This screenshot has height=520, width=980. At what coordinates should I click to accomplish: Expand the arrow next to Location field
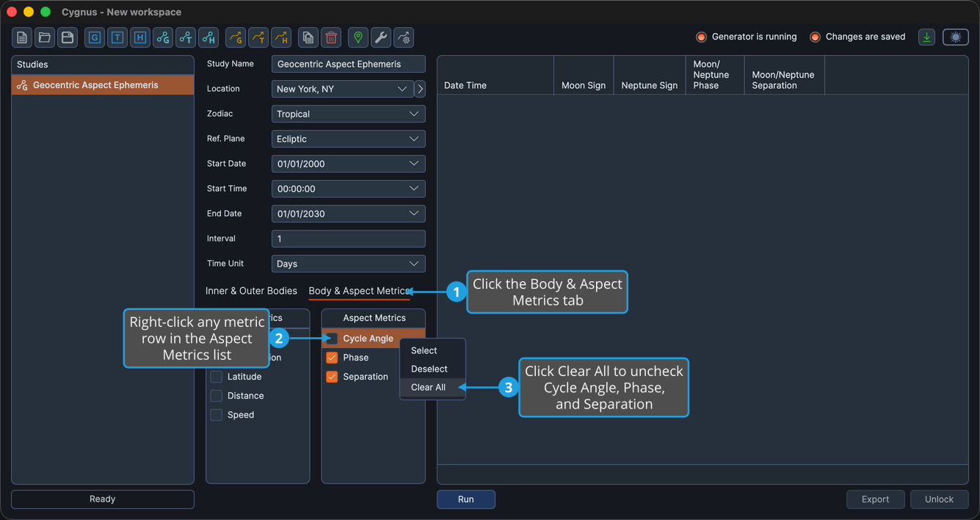click(x=420, y=89)
